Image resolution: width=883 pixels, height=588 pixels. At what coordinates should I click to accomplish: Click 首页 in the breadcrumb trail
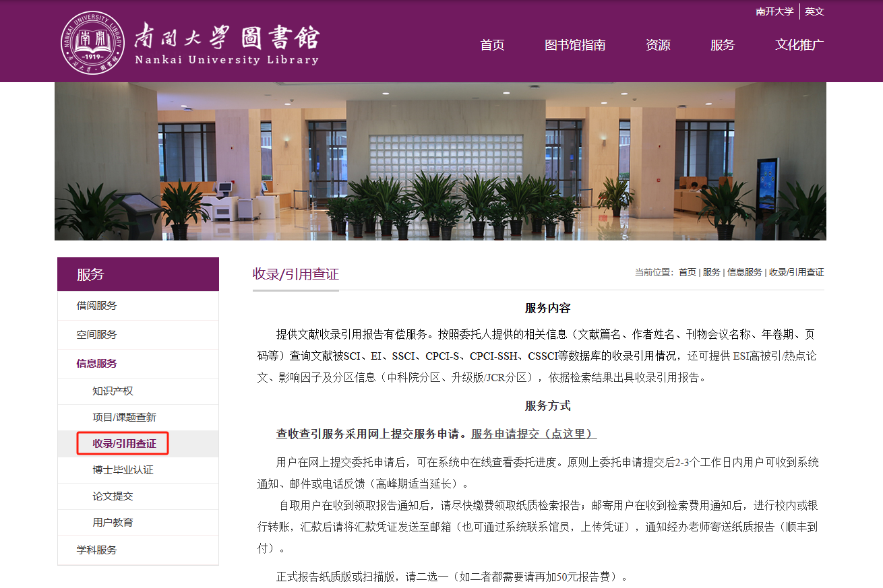[689, 272]
